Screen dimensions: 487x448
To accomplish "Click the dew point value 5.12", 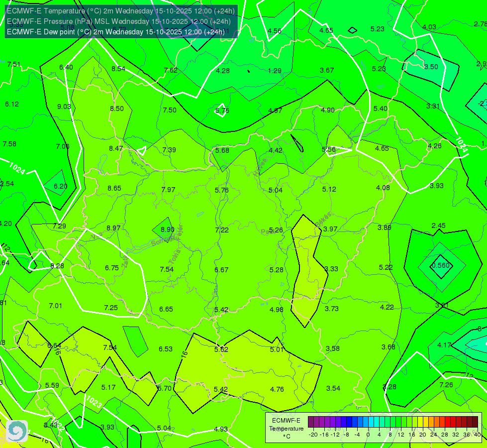I will 329,189.
